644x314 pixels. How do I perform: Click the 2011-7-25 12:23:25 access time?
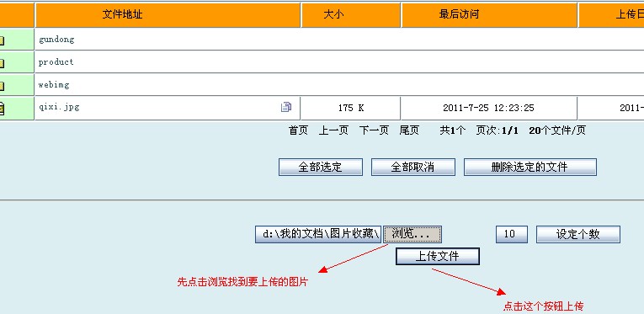pyautogui.click(x=488, y=108)
